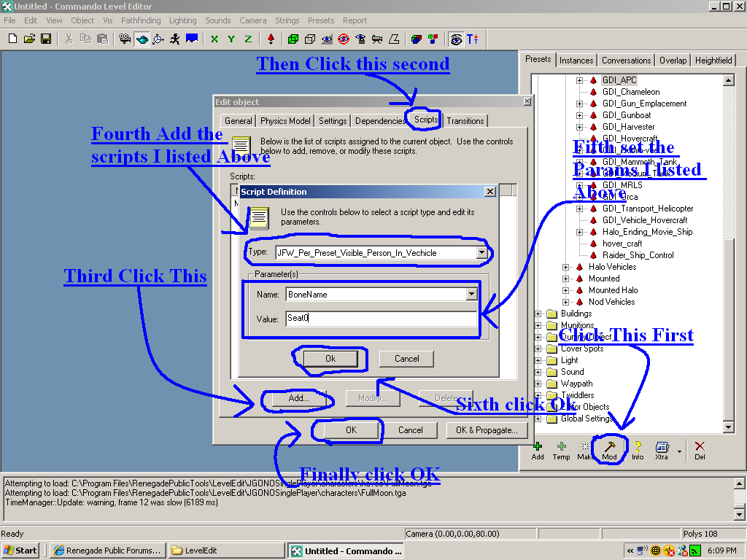Click the Save floppy disk toolbar icon
This screenshot has width=747, height=560.
click(x=46, y=39)
